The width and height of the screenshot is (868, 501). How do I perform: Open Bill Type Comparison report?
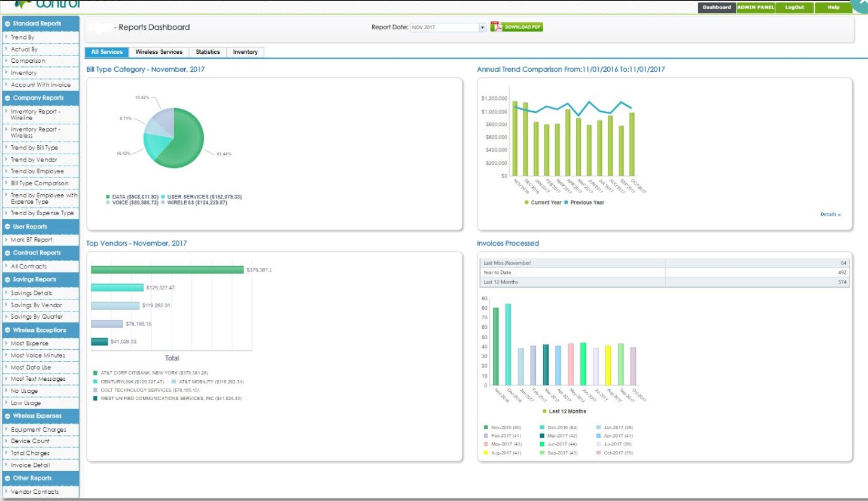click(39, 184)
